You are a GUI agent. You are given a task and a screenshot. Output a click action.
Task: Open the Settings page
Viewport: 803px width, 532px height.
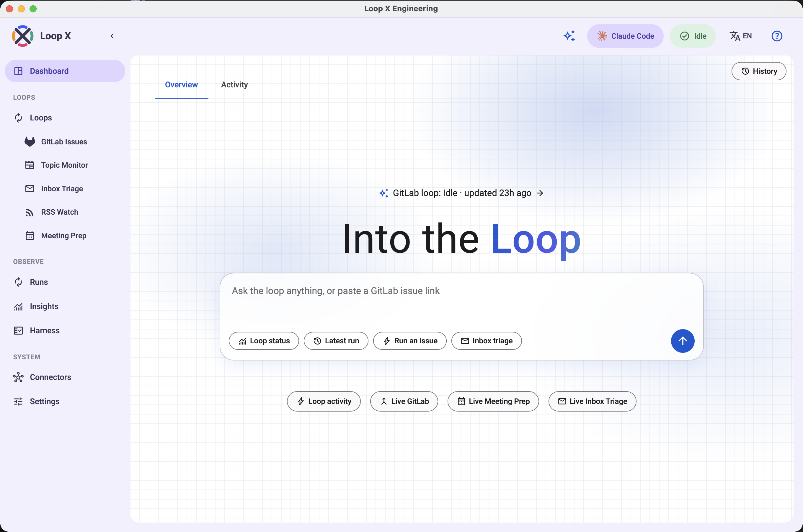(65, 402)
